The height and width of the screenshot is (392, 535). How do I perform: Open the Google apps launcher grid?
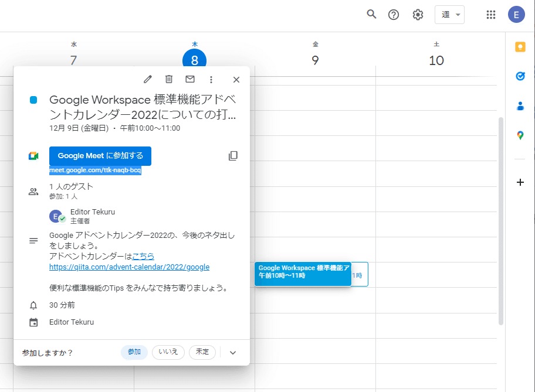click(491, 14)
